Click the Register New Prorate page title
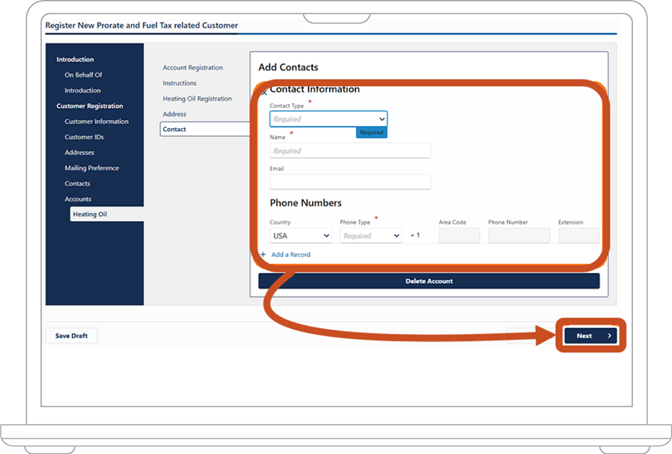Image resolution: width=672 pixels, height=454 pixels. tap(141, 25)
